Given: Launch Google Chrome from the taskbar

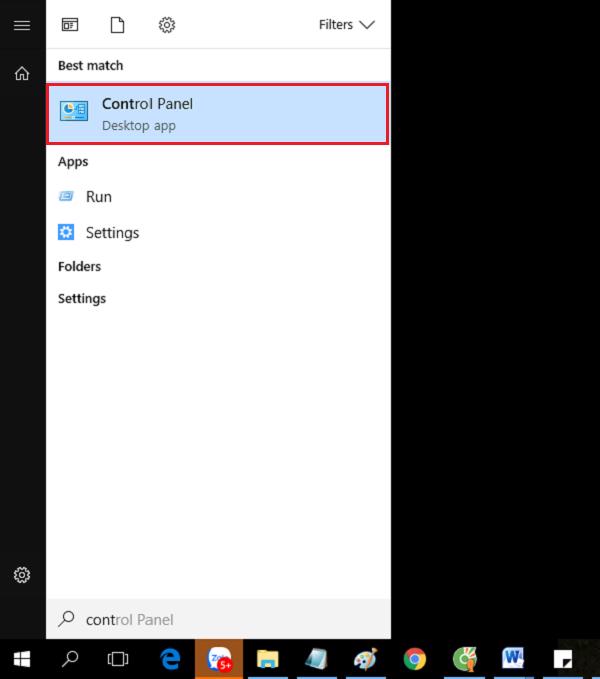Looking at the screenshot, I should coord(415,659).
